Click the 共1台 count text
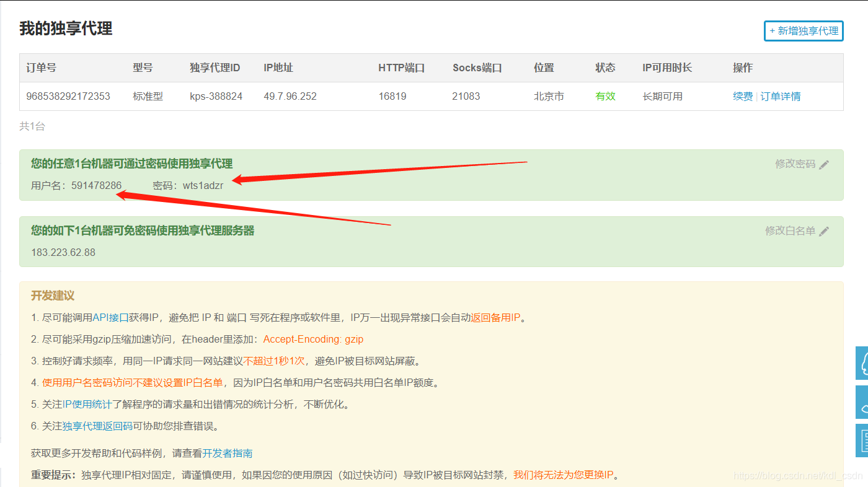This screenshot has width=868, height=487. [x=32, y=126]
